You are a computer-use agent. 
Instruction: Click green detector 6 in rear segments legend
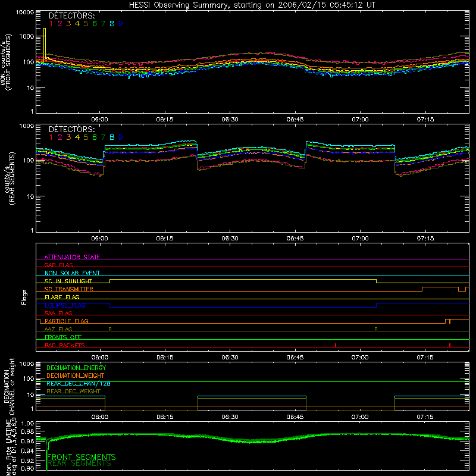tap(95, 137)
